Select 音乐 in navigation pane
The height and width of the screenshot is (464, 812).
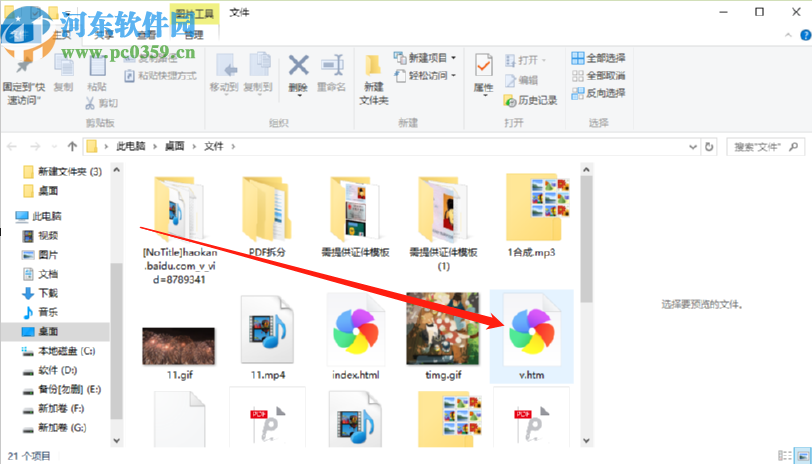tap(40, 312)
